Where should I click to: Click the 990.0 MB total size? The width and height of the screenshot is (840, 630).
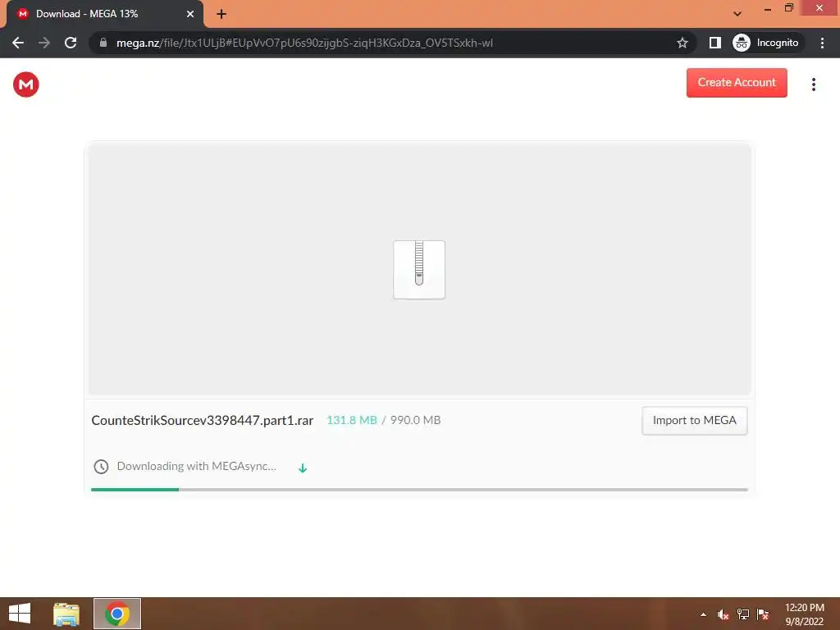pos(415,421)
